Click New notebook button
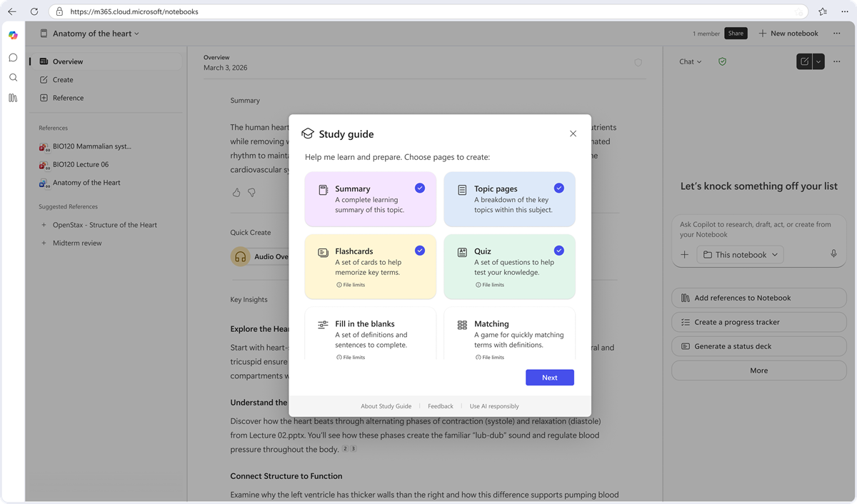This screenshot has height=504, width=857. point(788,34)
